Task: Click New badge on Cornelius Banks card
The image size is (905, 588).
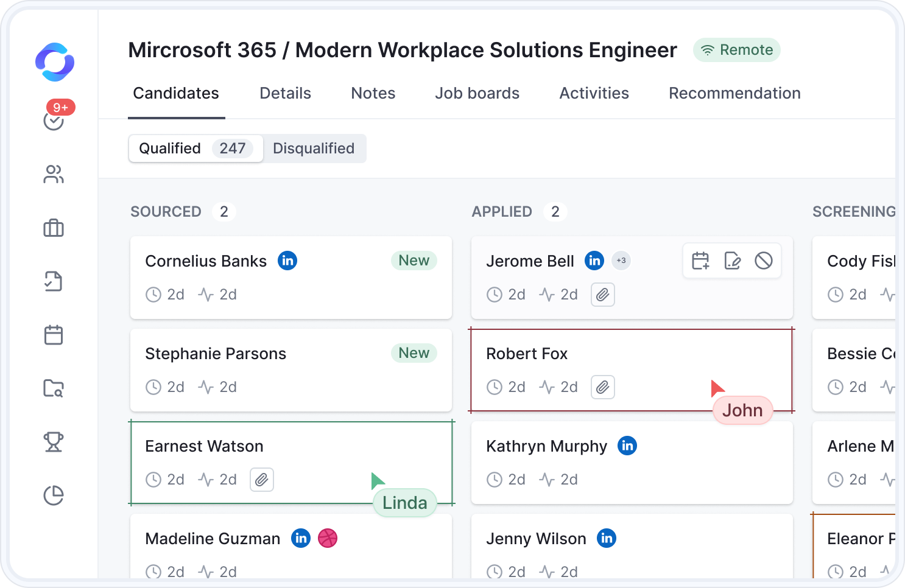Action: (414, 261)
